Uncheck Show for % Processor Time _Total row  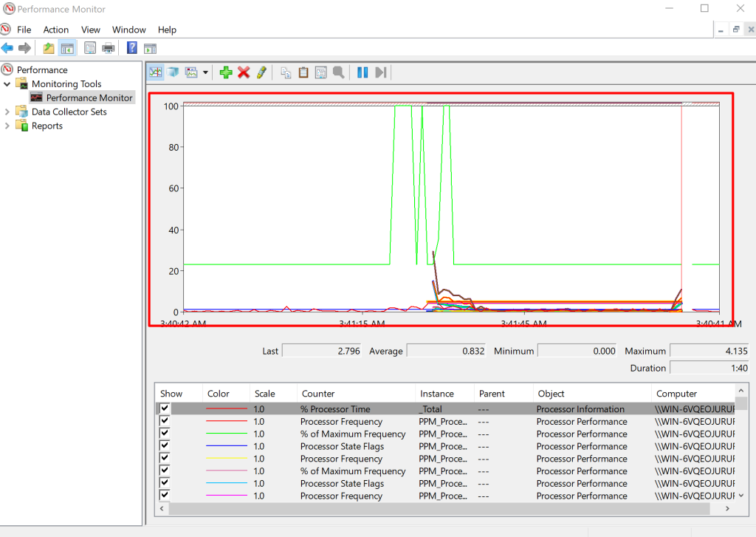tap(165, 408)
